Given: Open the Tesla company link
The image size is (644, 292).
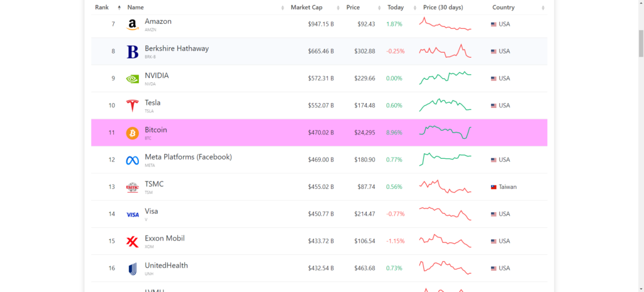Looking at the screenshot, I should 152,102.
